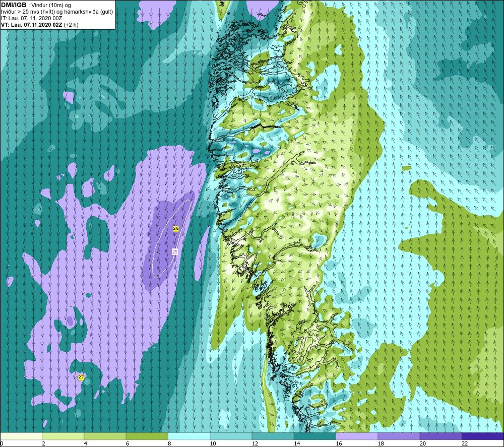Click the yellow '27' max gust label
Viewport: 504px width, 447px height.
(x=81, y=377)
